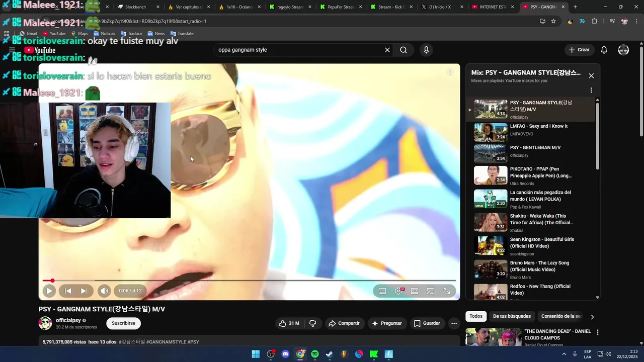Open Windows Start menu
The image size is (644, 362).
tap(256, 354)
